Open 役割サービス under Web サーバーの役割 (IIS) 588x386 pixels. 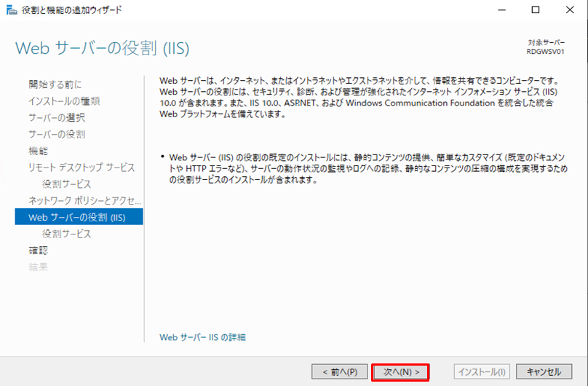66,234
